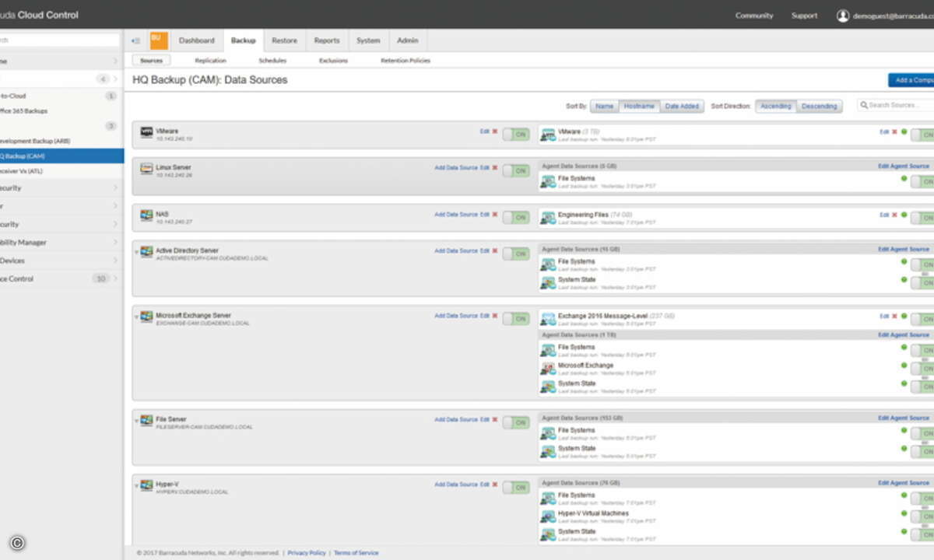Delete the Hyper-V computer with red X
The image size is (934, 560).
click(x=494, y=484)
